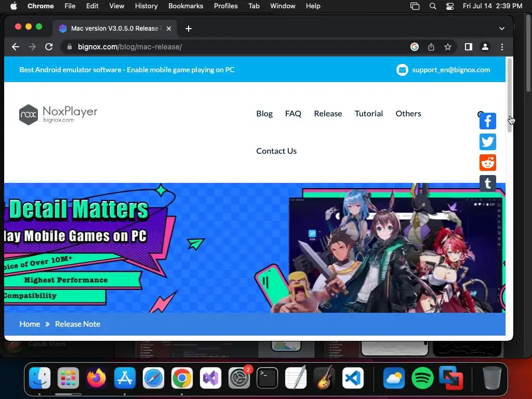Open the Others nav item
Viewport: 532px width, 399px height.
[408, 114]
